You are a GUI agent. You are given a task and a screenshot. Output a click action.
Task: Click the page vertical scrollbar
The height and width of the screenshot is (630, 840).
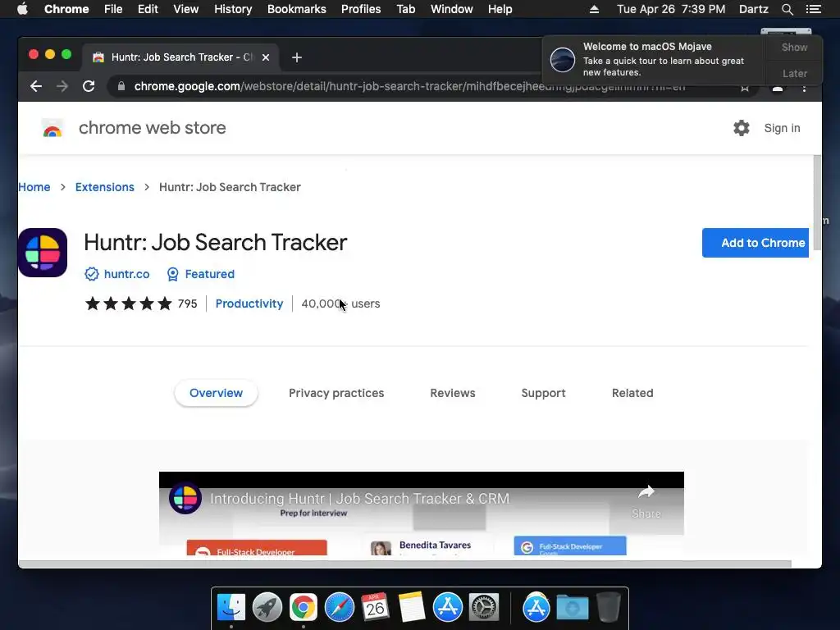pyautogui.click(x=817, y=203)
